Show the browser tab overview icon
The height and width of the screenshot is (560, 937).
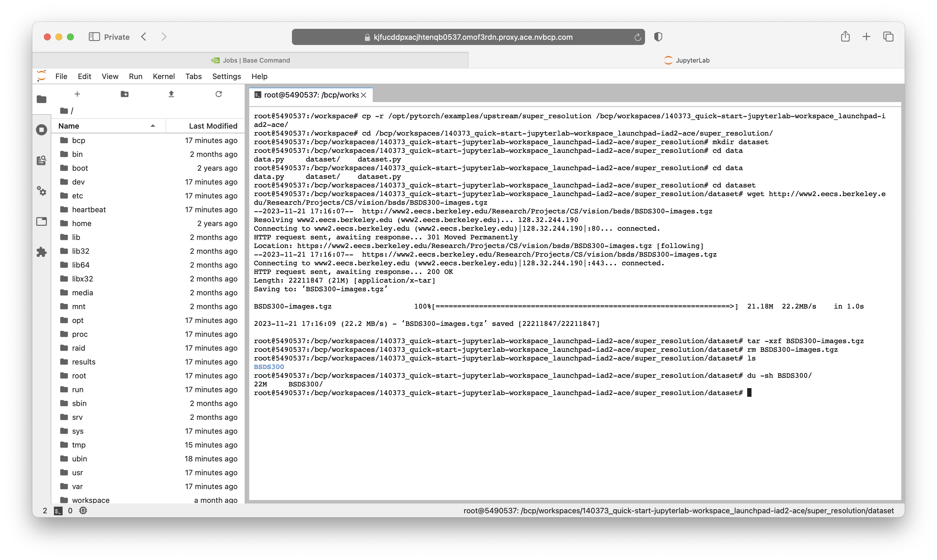pos(888,37)
